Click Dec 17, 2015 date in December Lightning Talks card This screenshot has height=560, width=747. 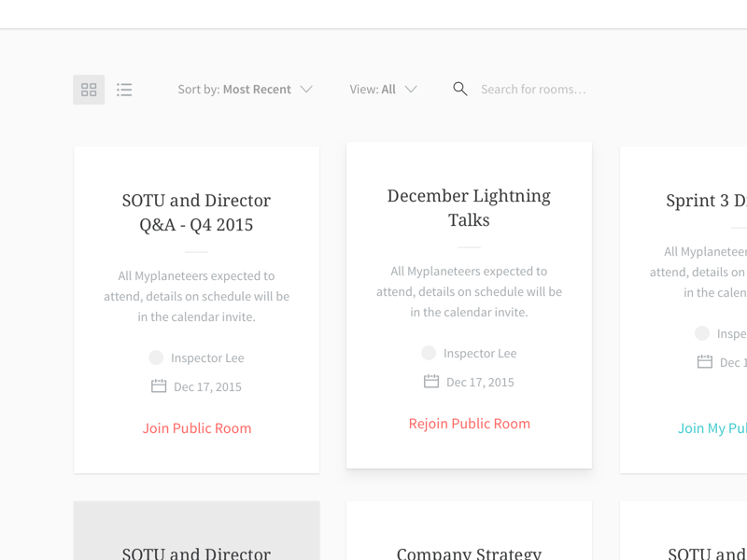coord(480,382)
